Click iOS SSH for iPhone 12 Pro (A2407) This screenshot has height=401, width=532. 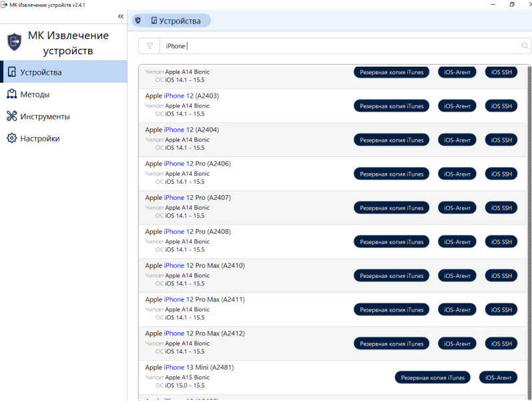tap(501, 208)
